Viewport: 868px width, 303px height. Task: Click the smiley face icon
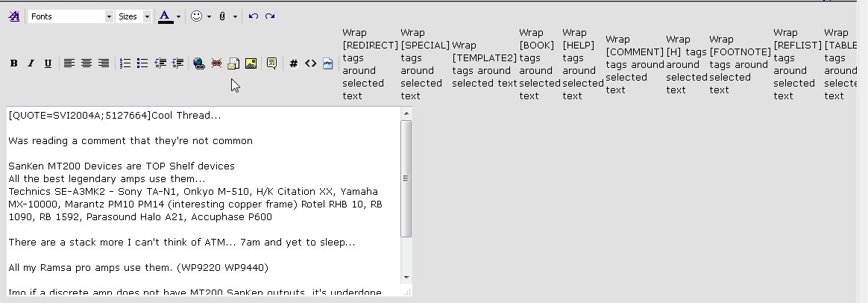click(196, 16)
